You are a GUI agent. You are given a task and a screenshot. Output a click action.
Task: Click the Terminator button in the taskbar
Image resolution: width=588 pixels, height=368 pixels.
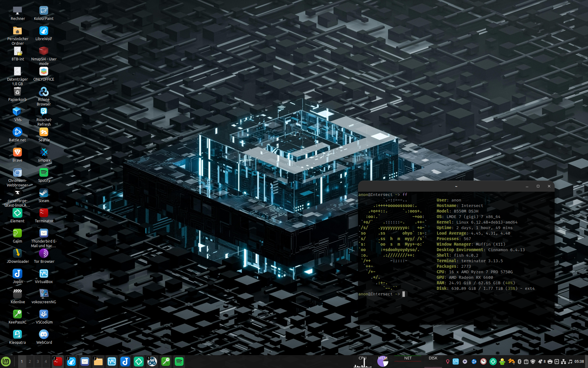(58, 362)
